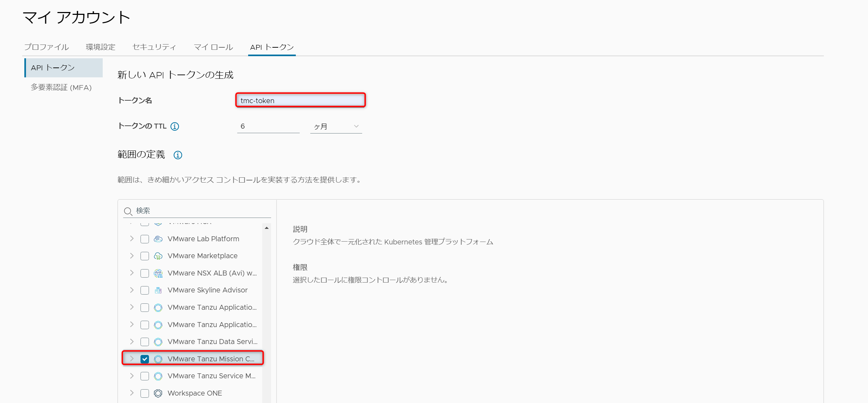Click the VMware Marketplace cart icon
This screenshot has height=403, width=868.
point(158,256)
